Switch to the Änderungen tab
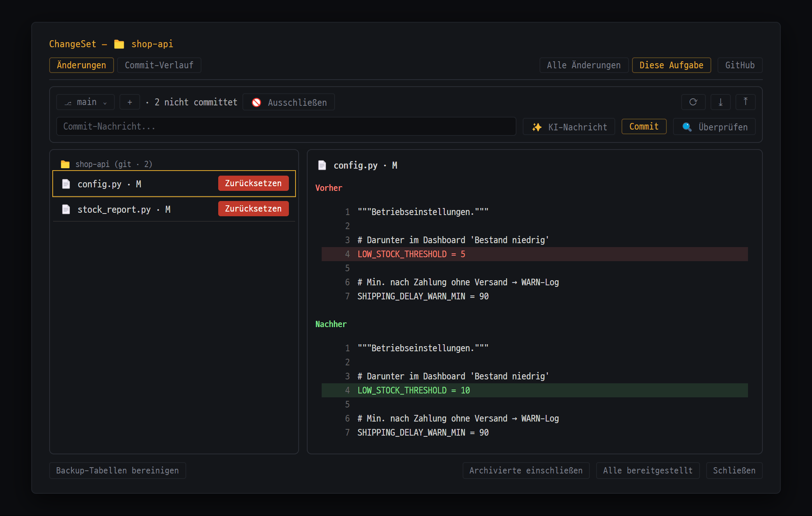This screenshot has height=516, width=812. (82, 65)
